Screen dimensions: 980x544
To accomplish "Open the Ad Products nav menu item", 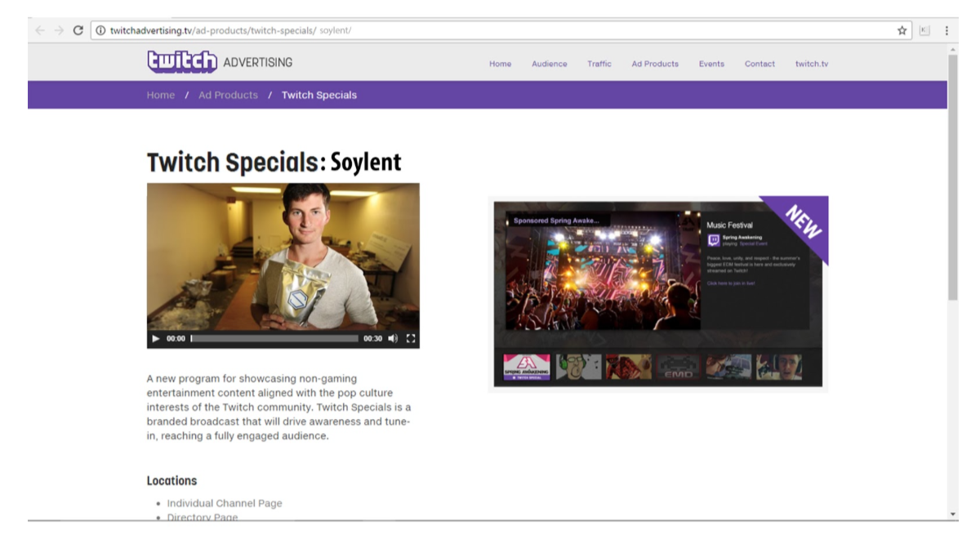I will point(655,64).
